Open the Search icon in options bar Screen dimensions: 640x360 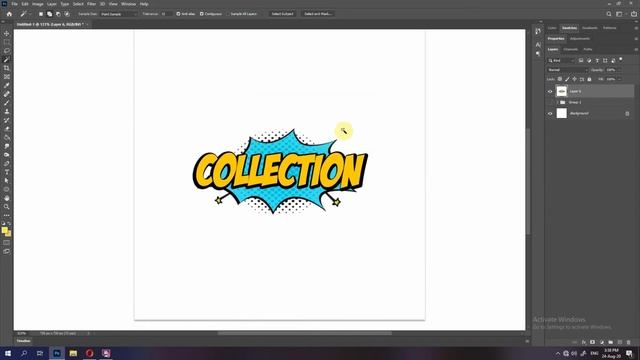(x=609, y=14)
